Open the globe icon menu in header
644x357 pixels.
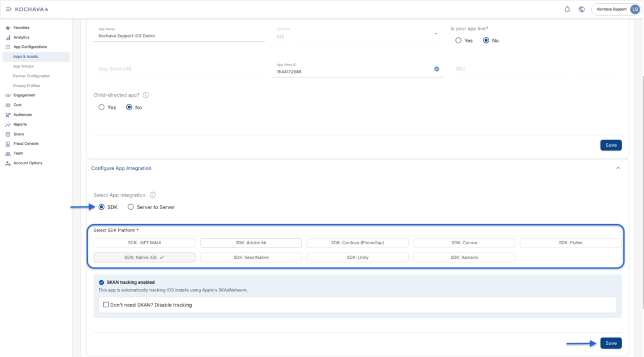582,9
